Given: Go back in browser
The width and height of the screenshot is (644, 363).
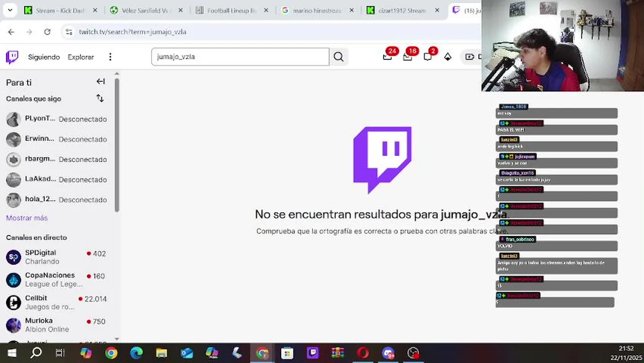Looking at the screenshot, I should click(x=11, y=32).
